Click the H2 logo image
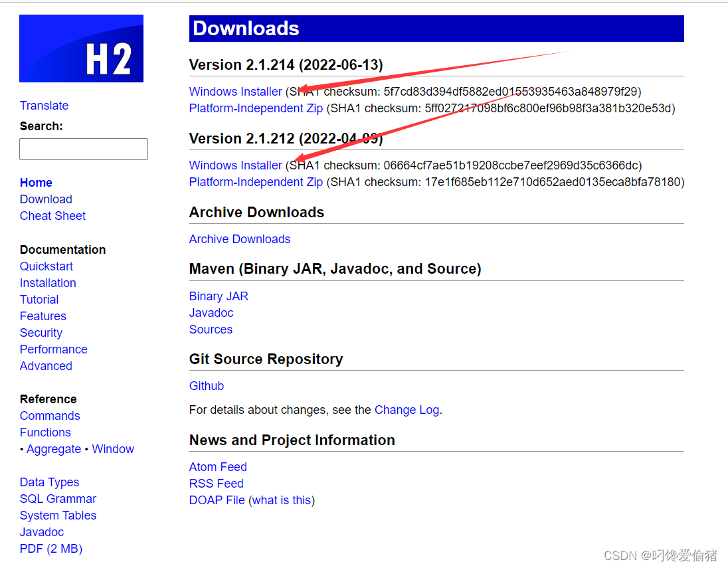Image resolution: width=728 pixels, height=568 pixels. click(x=81, y=48)
